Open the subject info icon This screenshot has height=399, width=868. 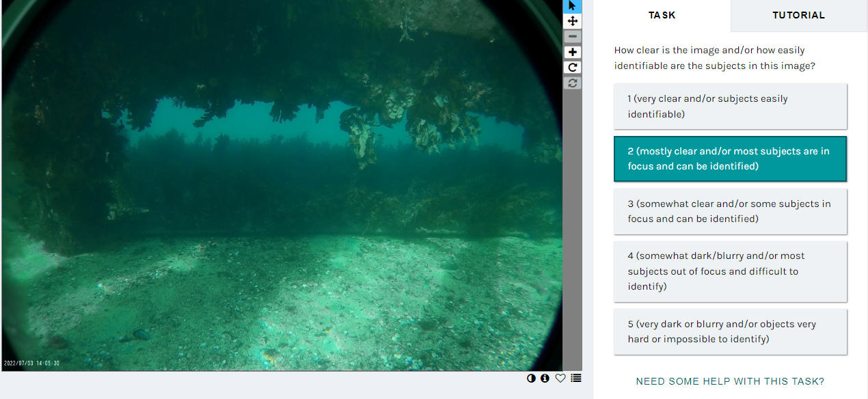click(x=545, y=378)
